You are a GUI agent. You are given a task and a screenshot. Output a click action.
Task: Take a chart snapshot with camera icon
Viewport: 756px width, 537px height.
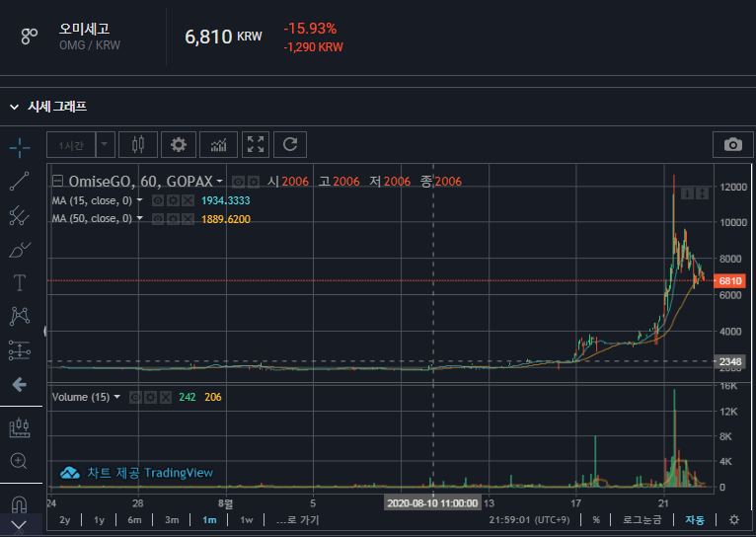click(x=733, y=144)
